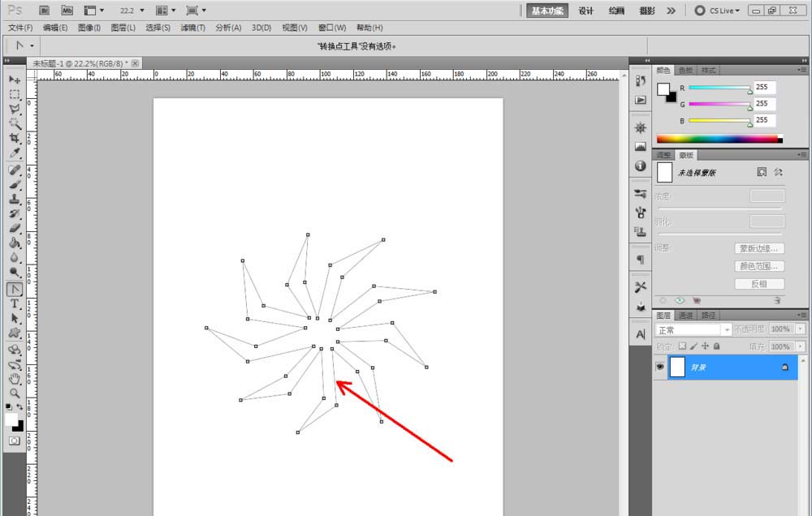This screenshot has height=516, width=812.
Task: Toggle lock transparent pixels
Action: [x=682, y=346]
